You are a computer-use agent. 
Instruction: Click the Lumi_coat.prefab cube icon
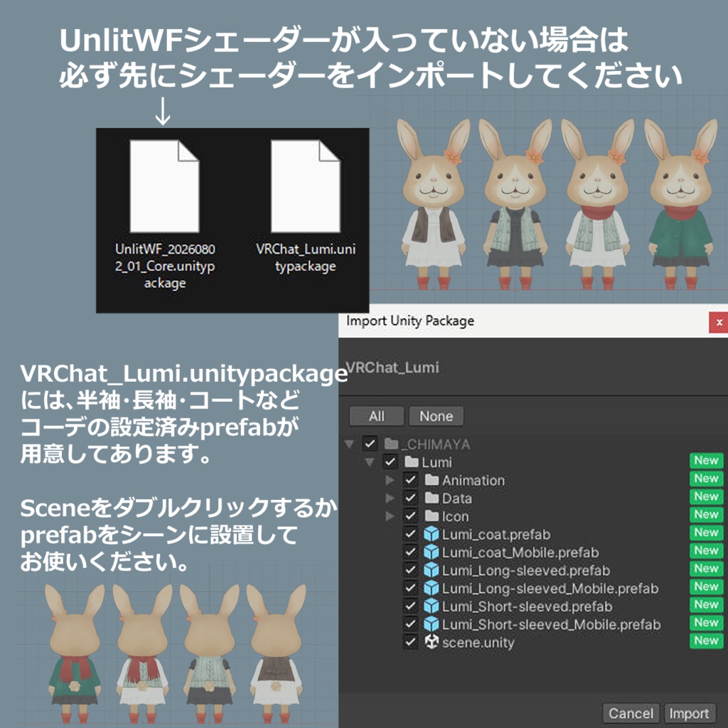pyautogui.click(x=432, y=534)
